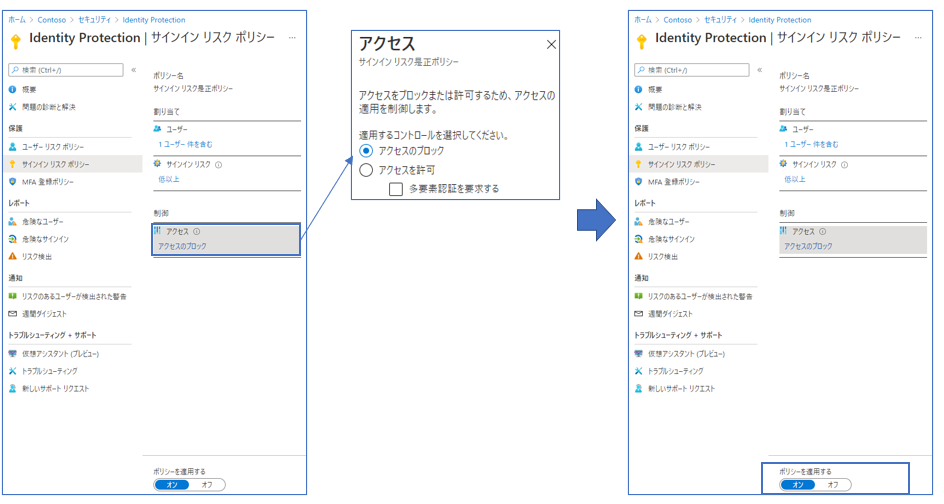This screenshot has width=944, height=504.
Task: Go to Identity Protection breadcrumb in right pane
Action: coord(780,20)
